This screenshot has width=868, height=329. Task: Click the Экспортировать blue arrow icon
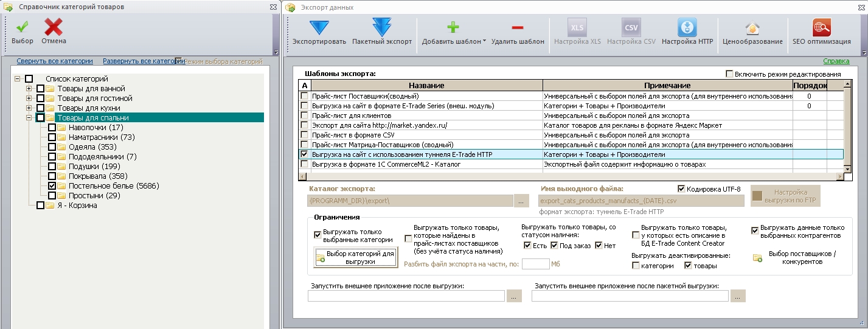click(x=319, y=27)
